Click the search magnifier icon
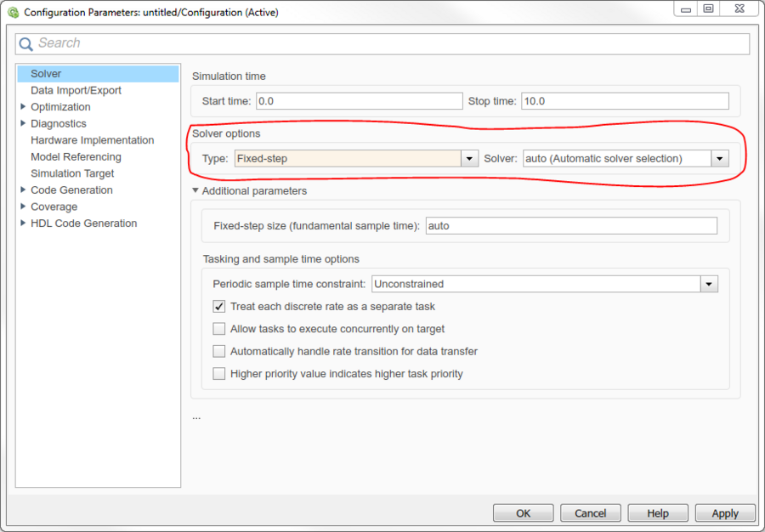The image size is (765, 532). pyautogui.click(x=27, y=43)
